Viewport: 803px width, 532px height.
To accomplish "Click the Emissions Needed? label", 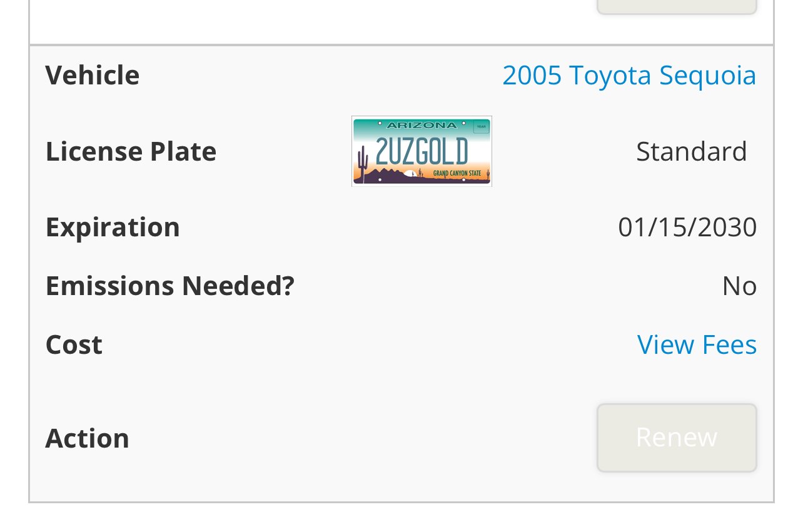I will [x=169, y=286].
